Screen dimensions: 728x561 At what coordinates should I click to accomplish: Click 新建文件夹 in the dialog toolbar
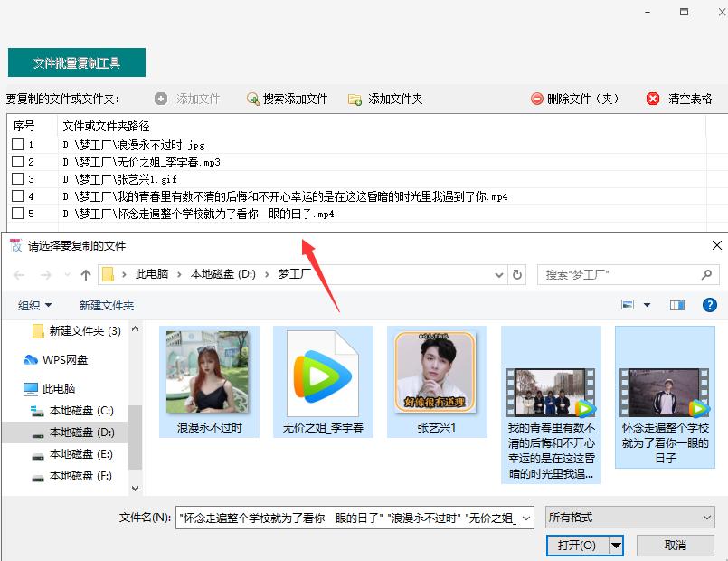(x=106, y=304)
